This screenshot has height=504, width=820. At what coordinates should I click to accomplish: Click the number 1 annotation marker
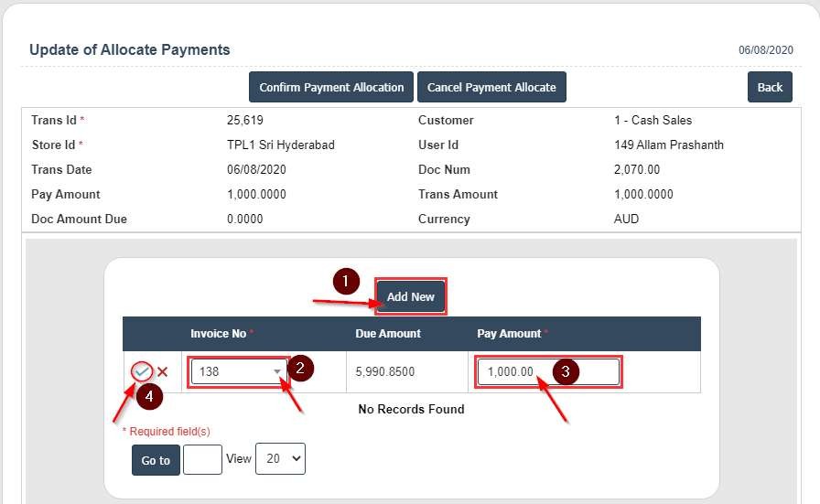pyautogui.click(x=344, y=282)
